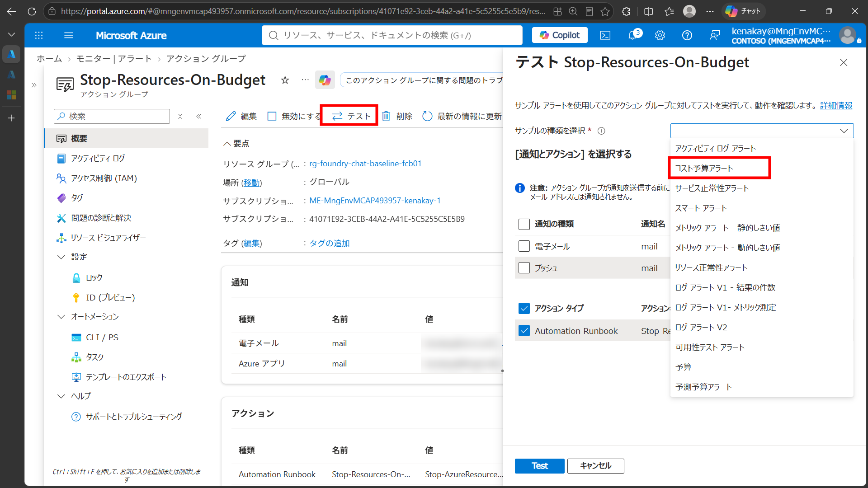The image size is (868, 488).
Task: Collapse the sidebar with double chevron
Action: pyautogui.click(x=199, y=116)
